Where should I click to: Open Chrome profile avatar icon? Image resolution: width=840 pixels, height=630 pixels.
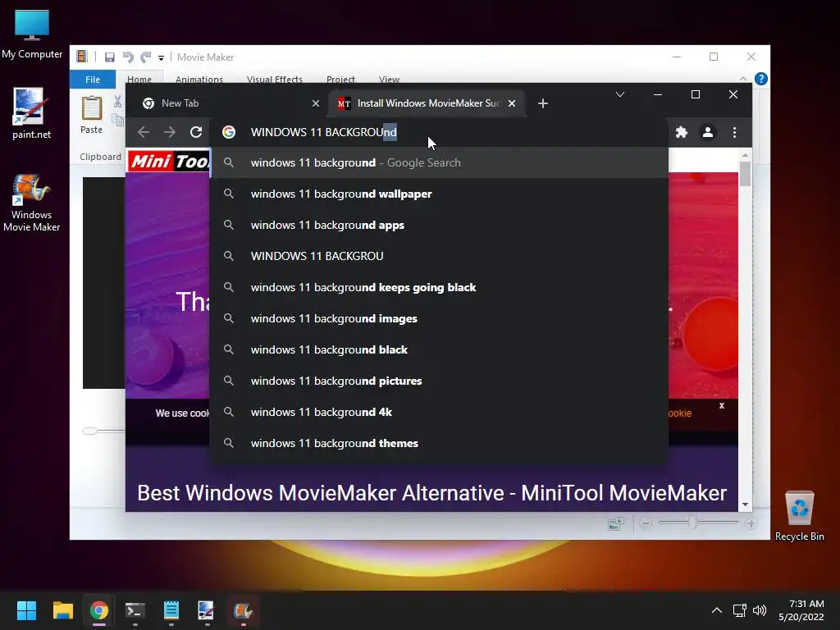[708, 132]
